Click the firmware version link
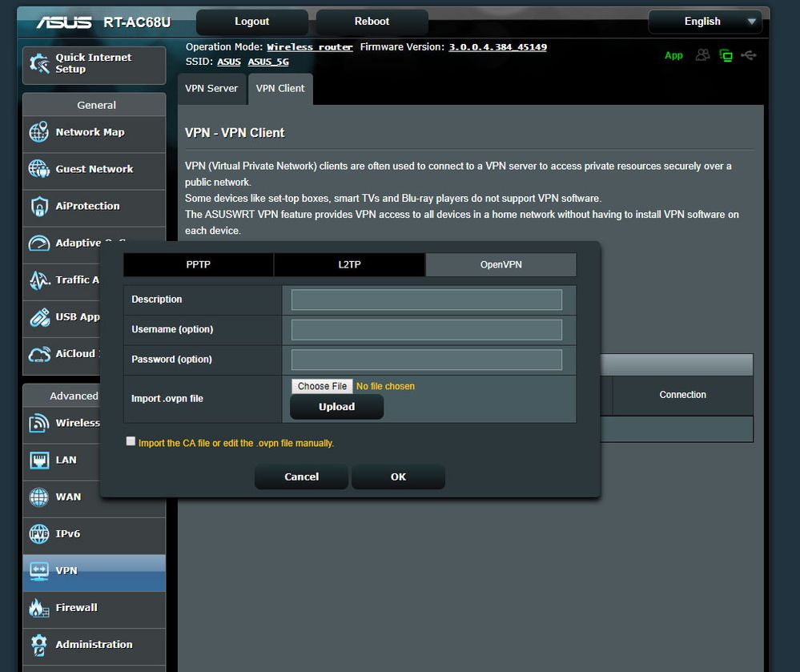The width and height of the screenshot is (800, 672). (497, 47)
